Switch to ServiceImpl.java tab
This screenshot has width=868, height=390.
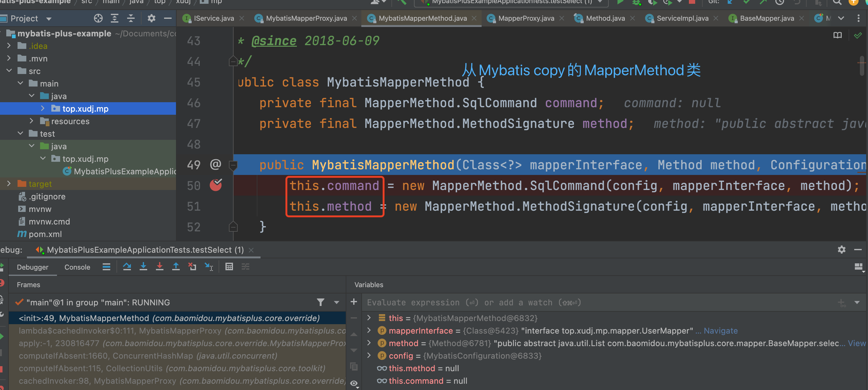(682, 18)
